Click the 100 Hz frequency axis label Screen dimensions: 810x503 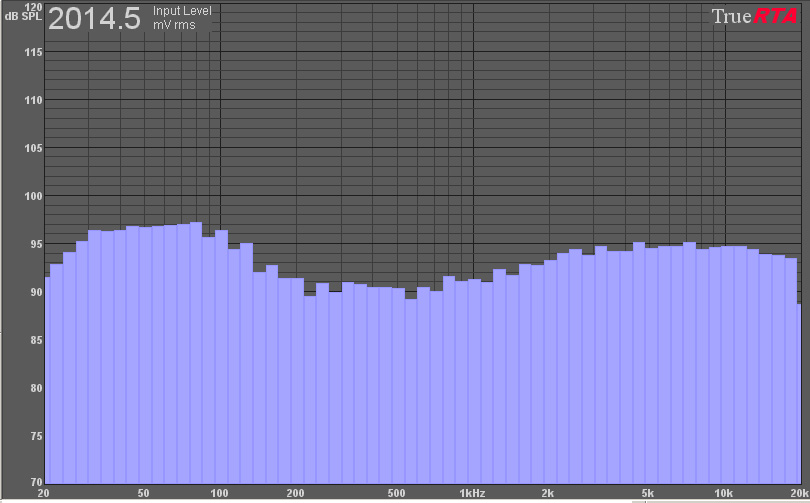pyautogui.click(x=219, y=493)
